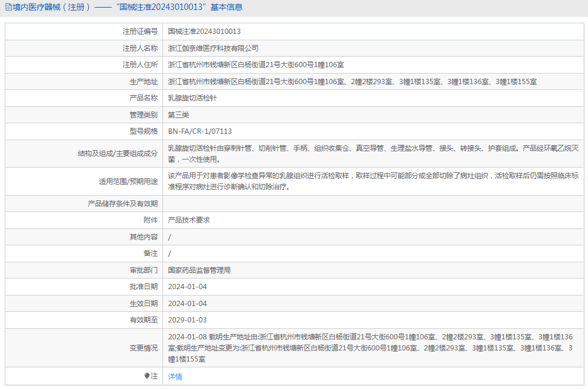Click the 审批部门 label

tap(144, 270)
